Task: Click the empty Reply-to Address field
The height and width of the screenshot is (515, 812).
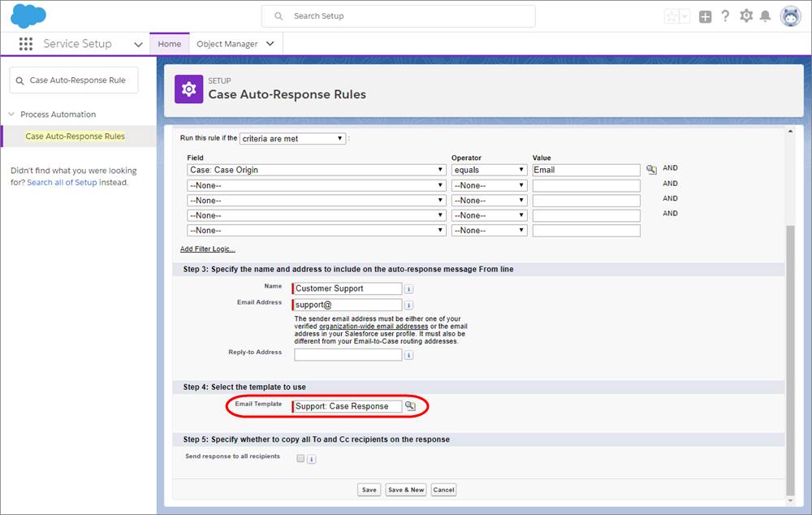Action: 348,354
